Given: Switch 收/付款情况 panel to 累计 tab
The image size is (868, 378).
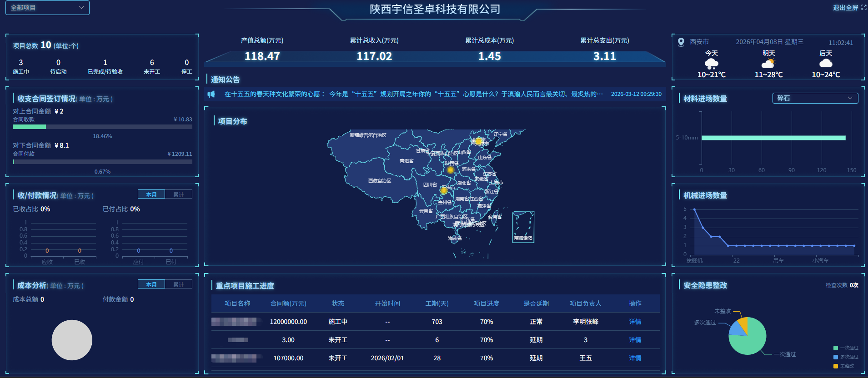Looking at the screenshot, I should (179, 194).
